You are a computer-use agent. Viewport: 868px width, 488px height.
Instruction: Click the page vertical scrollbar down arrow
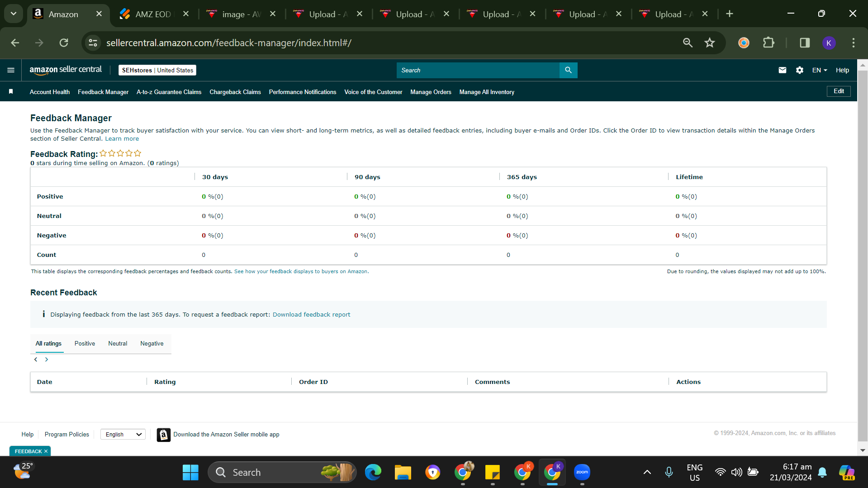click(863, 450)
